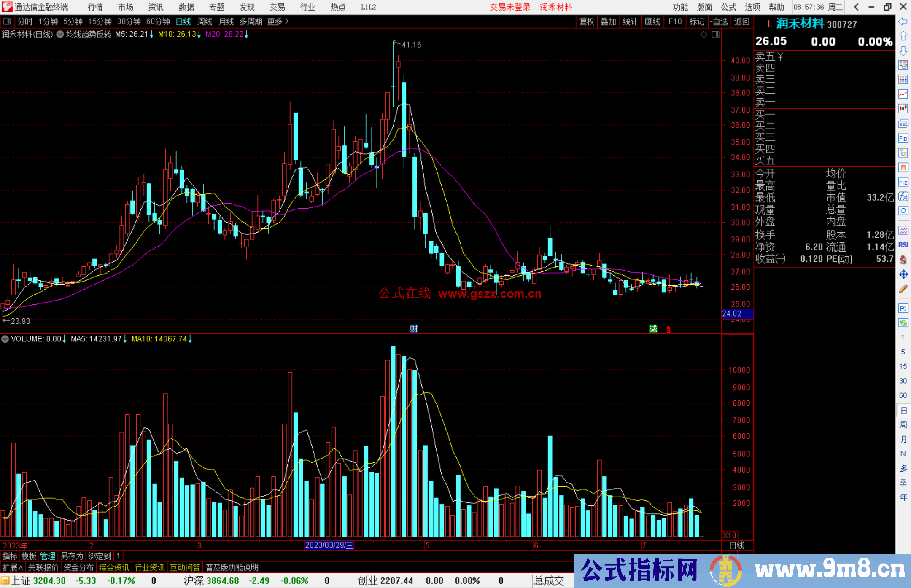Toggle the panel icon left of 分时
This screenshot has width=911, height=588.
tap(7, 21)
